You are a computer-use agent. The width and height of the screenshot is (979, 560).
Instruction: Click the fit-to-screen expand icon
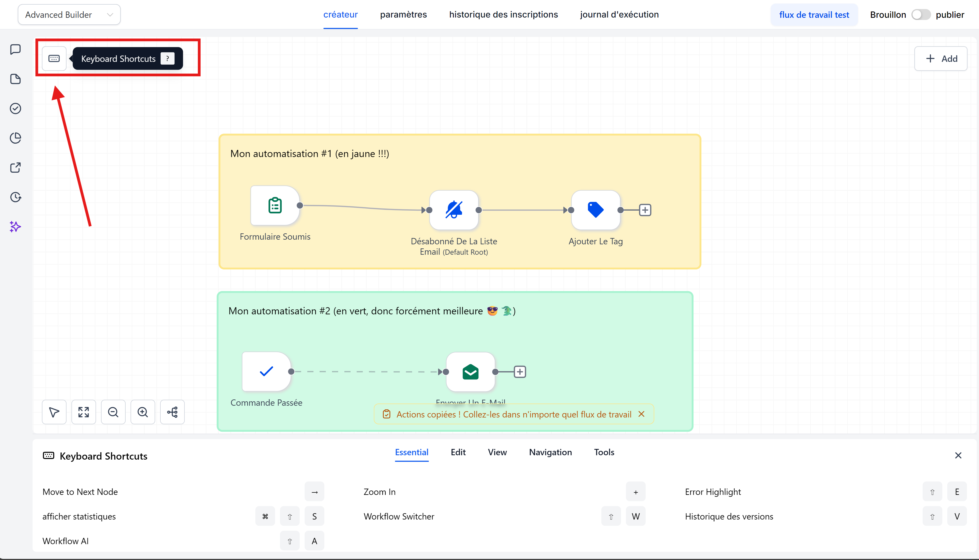pos(83,412)
